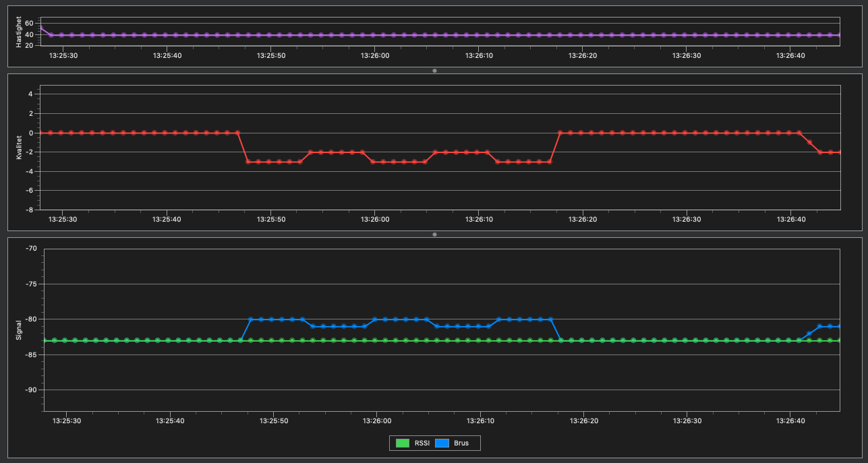Click the -90 label on Signal axis
This screenshot has height=463, width=868.
click(x=31, y=390)
